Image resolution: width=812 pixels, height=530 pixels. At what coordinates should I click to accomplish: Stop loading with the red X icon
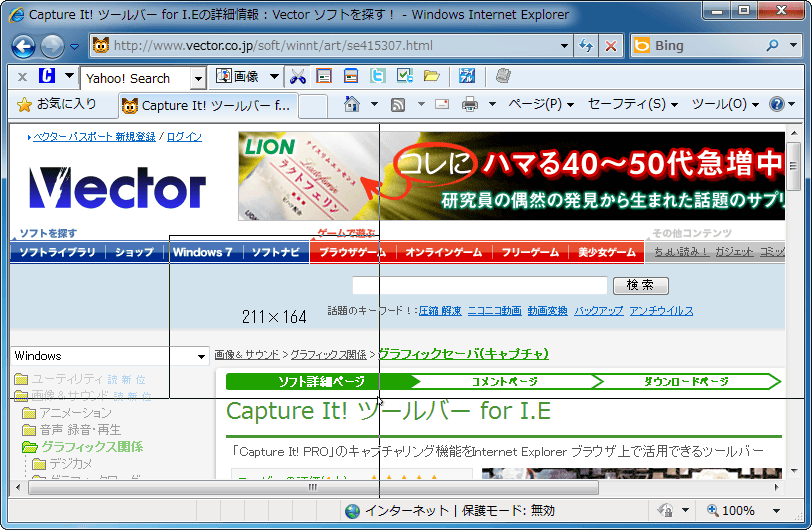tap(611, 46)
